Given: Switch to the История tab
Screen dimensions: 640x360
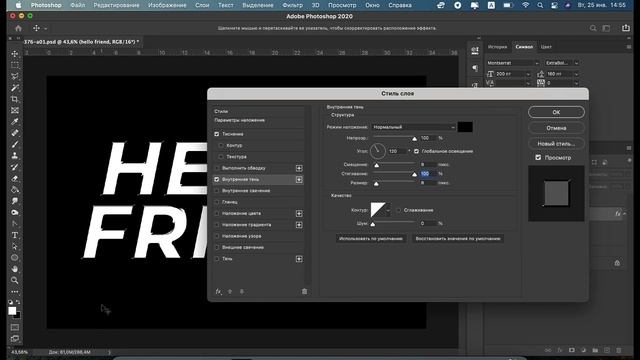Looking at the screenshot, I should coord(497,47).
